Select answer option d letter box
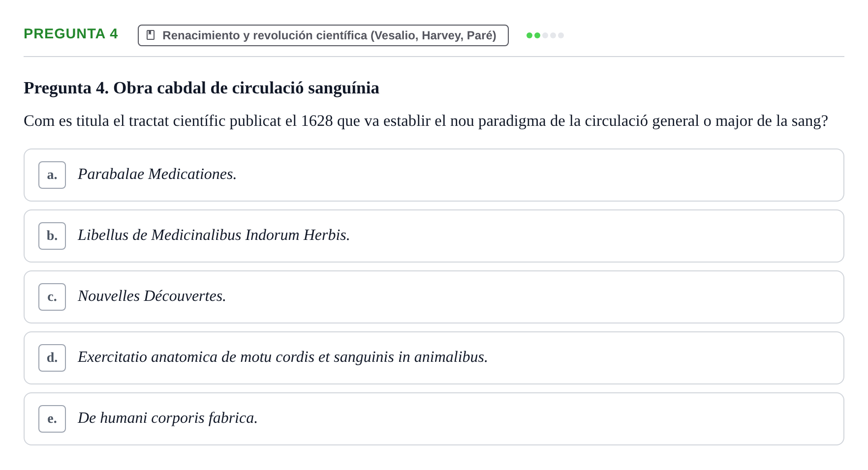This screenshot has height=470, width=868. [x=52, y=358]
